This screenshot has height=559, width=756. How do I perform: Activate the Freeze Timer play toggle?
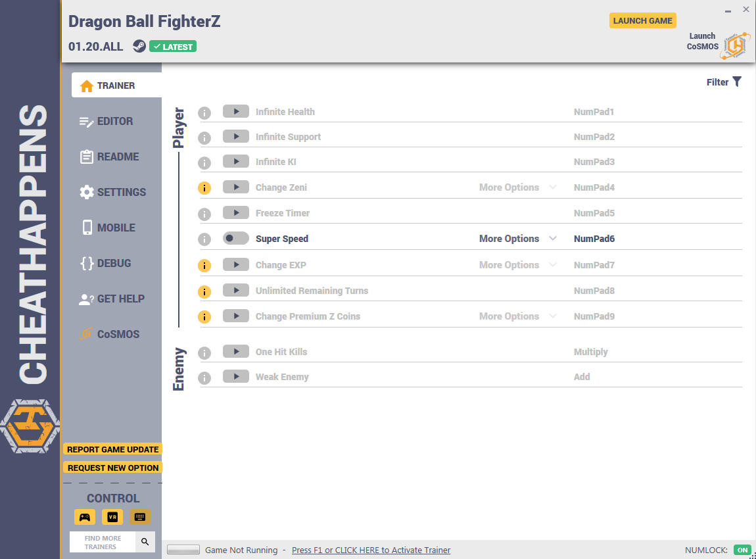click(236, 212)
